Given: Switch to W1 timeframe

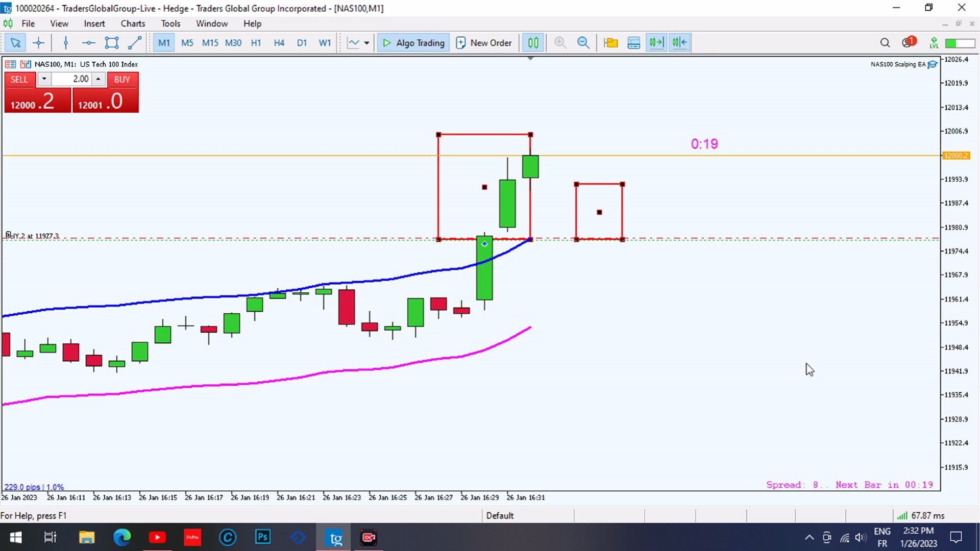Looking at the screenshot, I should tap(325, 43).
